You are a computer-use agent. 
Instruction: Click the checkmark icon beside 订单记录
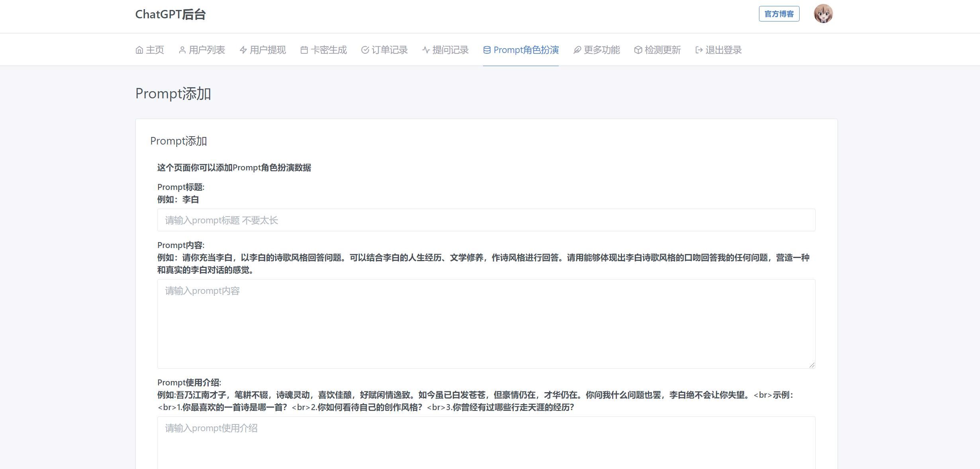(x=365, y=50)
